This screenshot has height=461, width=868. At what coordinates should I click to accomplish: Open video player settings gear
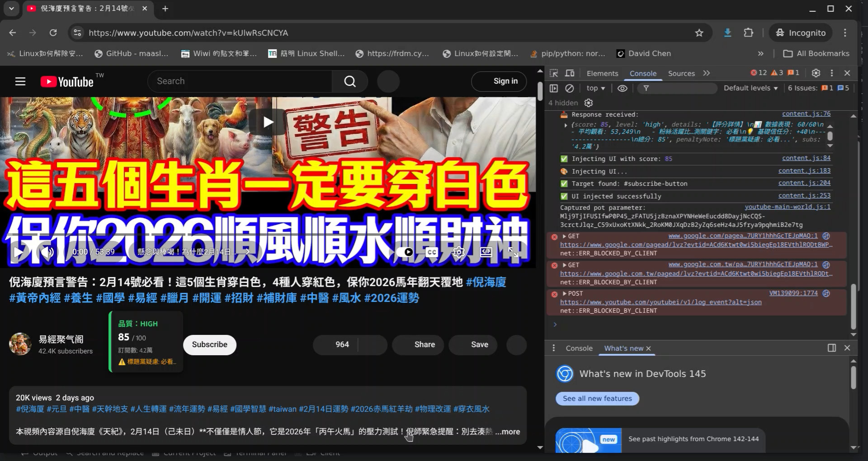[x=458, y=252]
